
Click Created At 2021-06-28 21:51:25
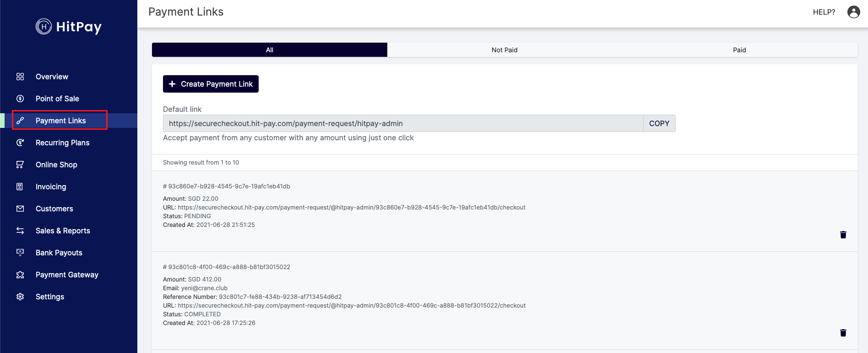coord(209,225)
